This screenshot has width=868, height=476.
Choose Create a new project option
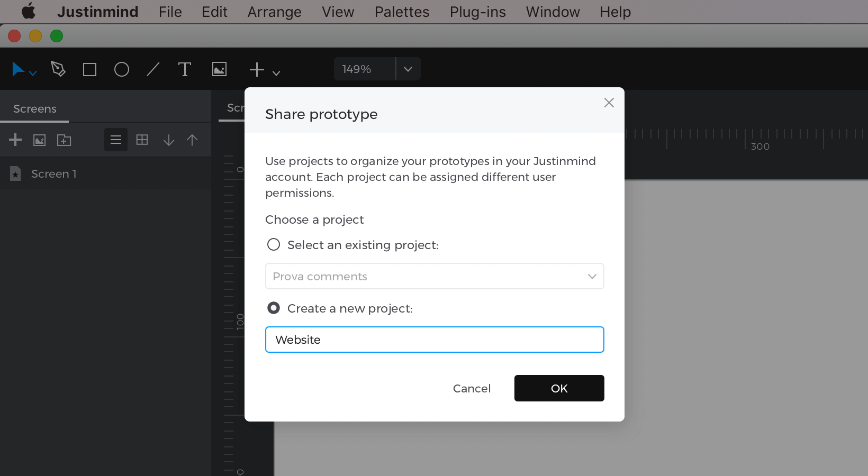coord(274,308)
